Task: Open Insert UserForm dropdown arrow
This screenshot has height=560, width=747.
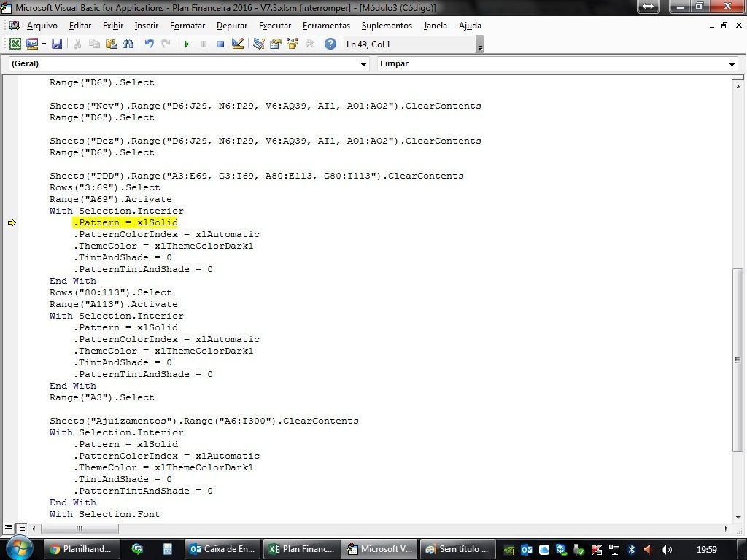Action: tap(44, 44)
